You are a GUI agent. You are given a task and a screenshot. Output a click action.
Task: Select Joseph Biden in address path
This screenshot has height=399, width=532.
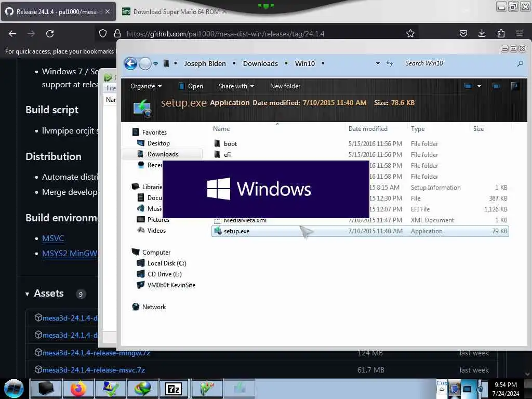[205, 63]
